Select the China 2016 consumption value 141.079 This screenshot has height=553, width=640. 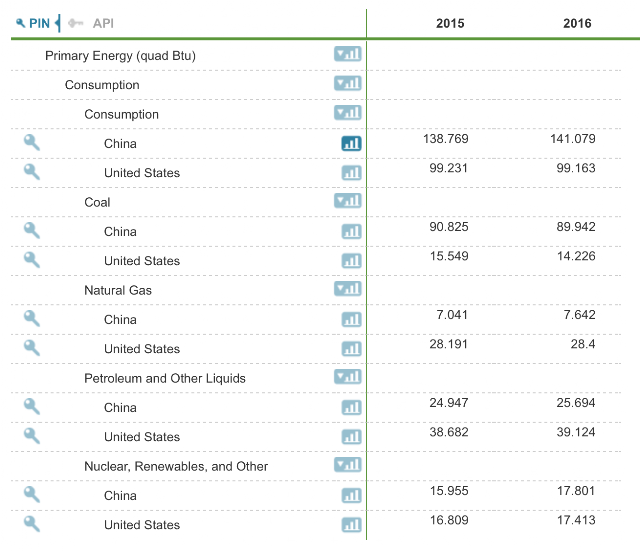click(572, 139)
